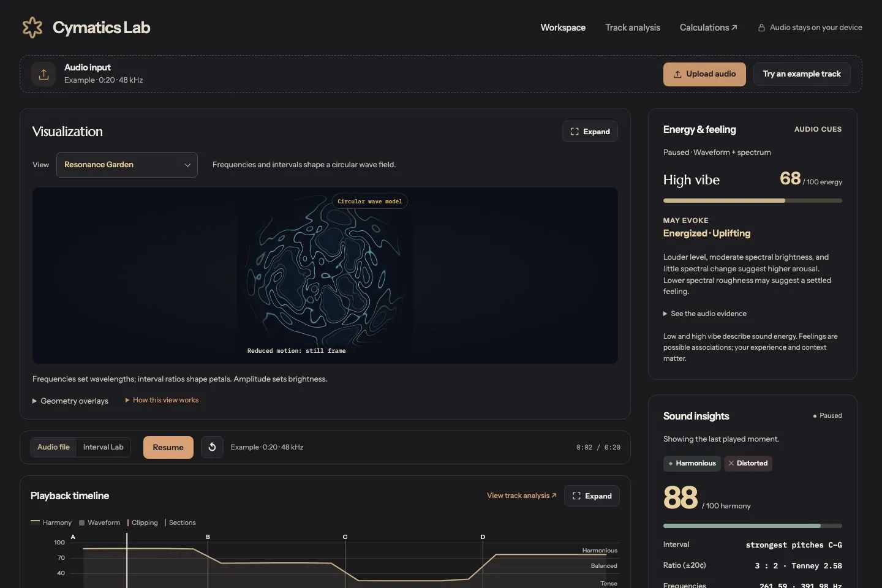Viewport: 882px width, 588px height.
Task: Toggle the Clipping legend item
Action: (143, 522)
